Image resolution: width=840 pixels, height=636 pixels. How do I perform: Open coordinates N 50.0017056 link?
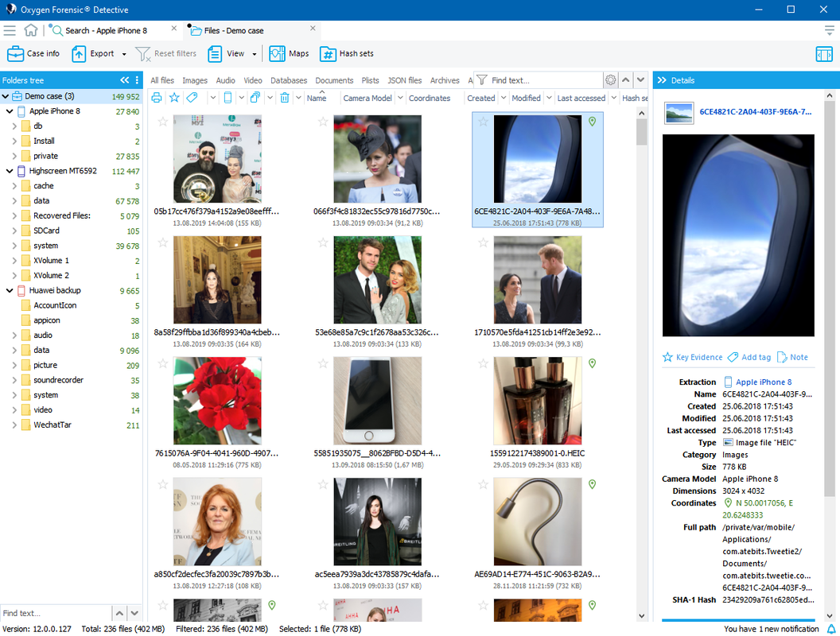pyautogui.click(x=758, y=509)
